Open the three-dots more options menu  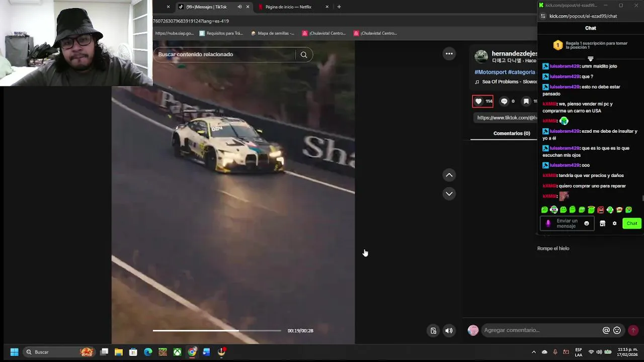(x=449, y=54)
